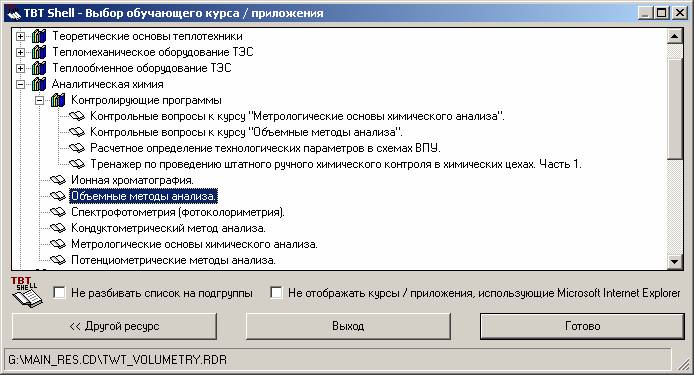Select Метрологические основы химического анализа course
The width and height of the screenshot is (694, 375).
click(194, 244)
